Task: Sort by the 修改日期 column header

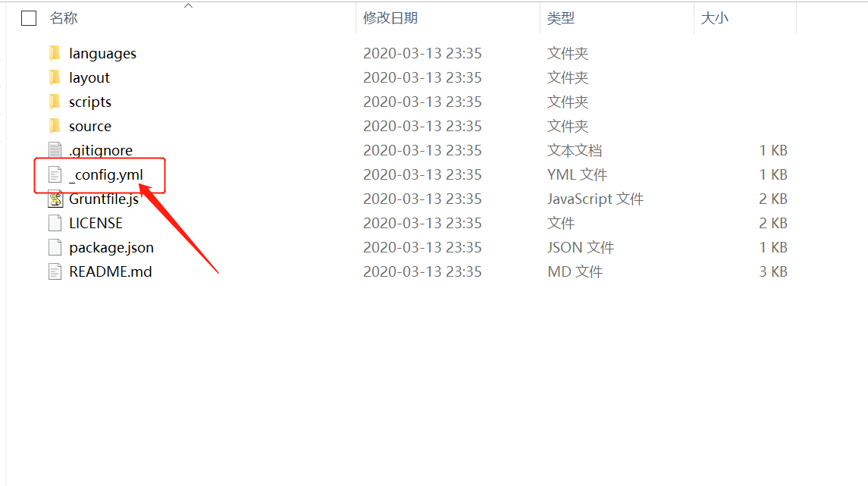Action: [390, 18]
